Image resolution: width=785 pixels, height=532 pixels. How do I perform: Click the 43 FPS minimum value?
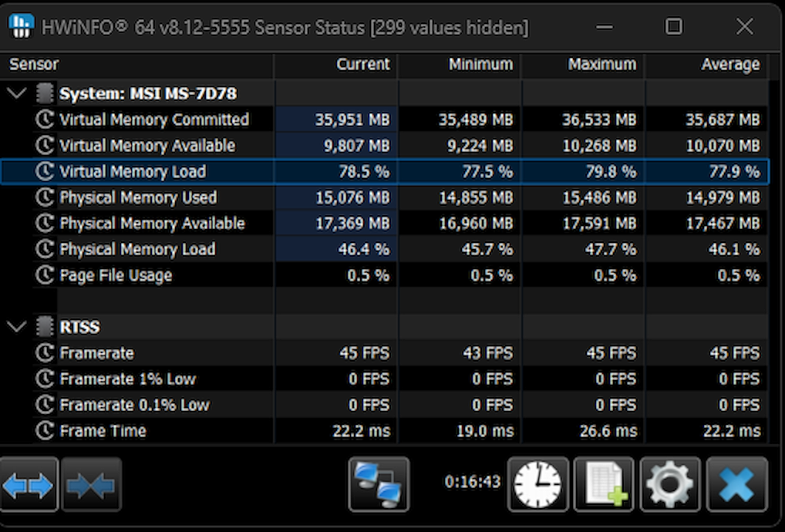(x=488, y=353)
